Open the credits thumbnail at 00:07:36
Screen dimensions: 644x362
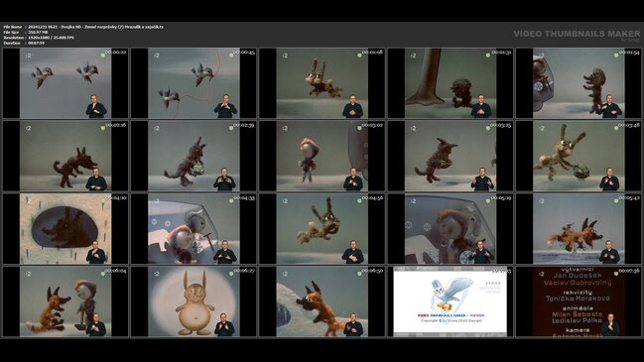579,302
